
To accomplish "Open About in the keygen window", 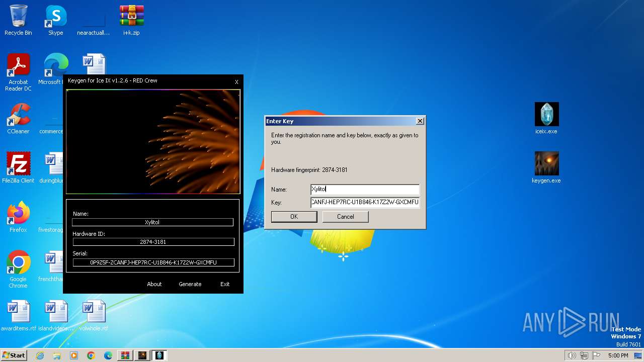I will point(154,284).
